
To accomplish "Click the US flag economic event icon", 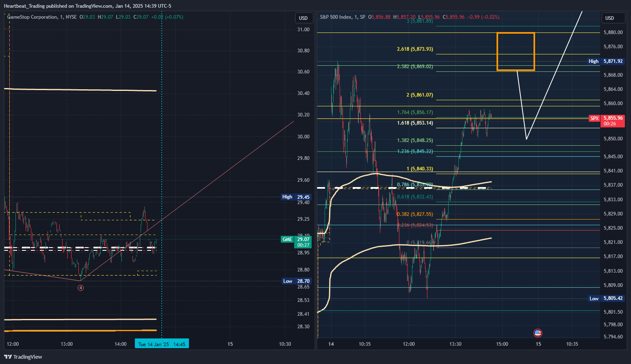I will [538, 333].
